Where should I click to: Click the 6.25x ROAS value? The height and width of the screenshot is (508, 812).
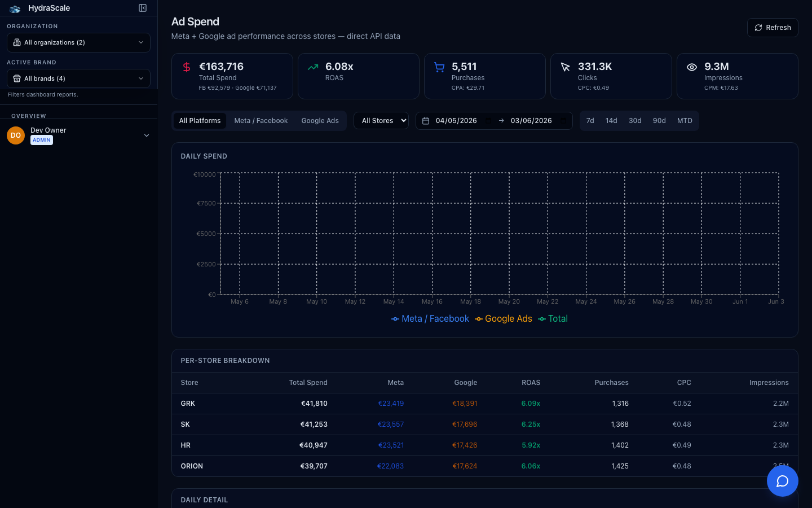pyautogui.click(x=531, y=424)
